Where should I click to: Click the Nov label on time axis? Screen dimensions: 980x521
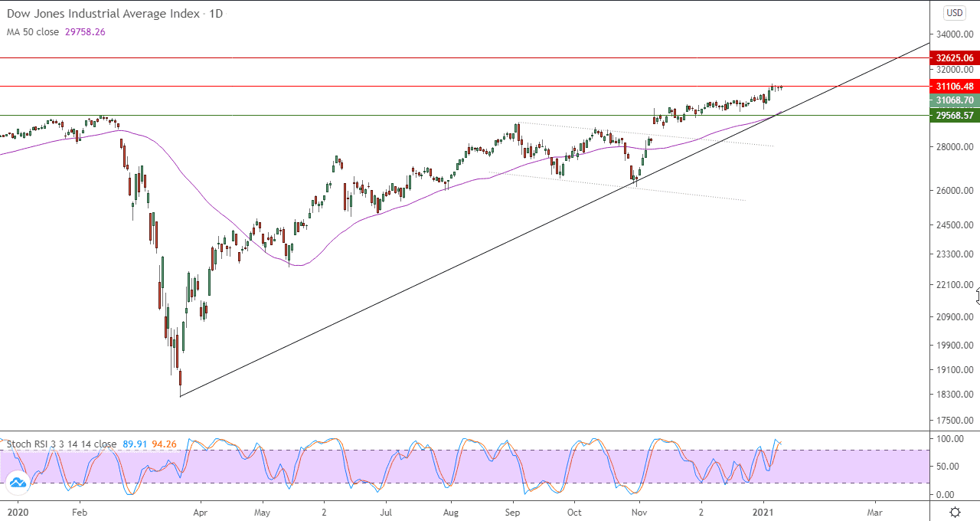tap(638, 511)
